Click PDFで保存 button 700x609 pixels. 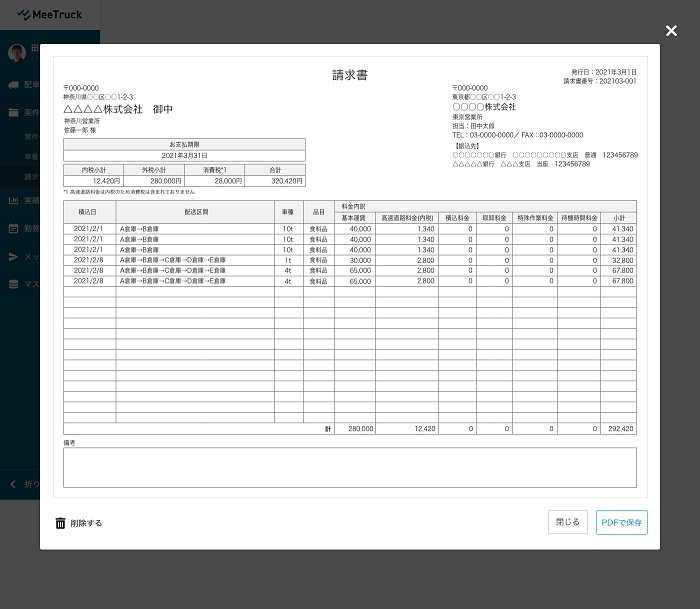(621, 522)
